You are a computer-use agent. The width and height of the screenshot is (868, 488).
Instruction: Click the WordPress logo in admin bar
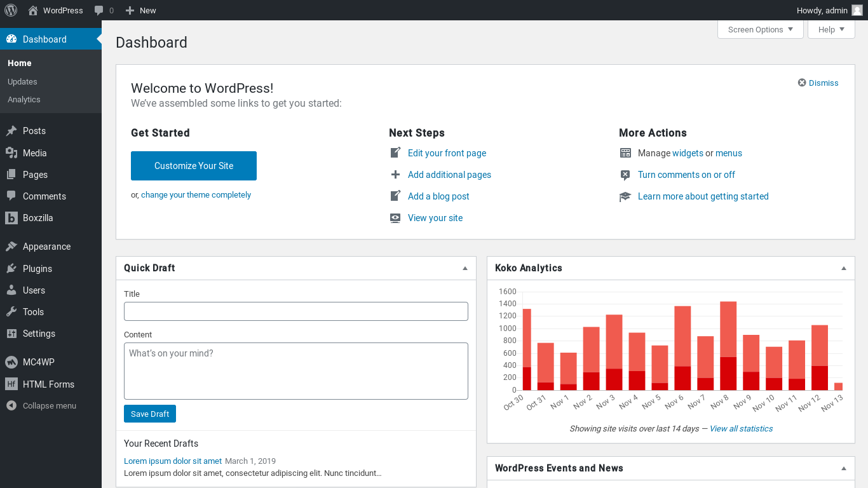(10, 10)
